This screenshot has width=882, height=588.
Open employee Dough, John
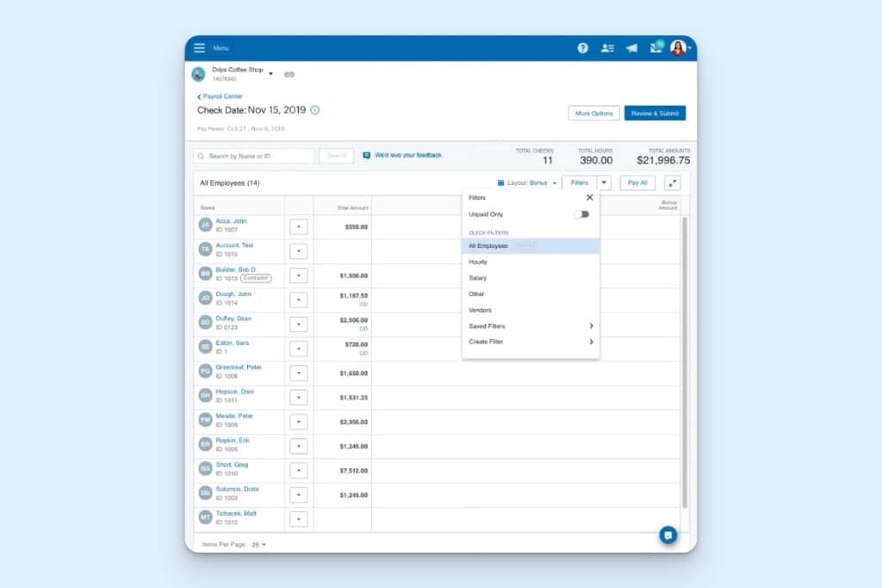[x=233, y=294]
